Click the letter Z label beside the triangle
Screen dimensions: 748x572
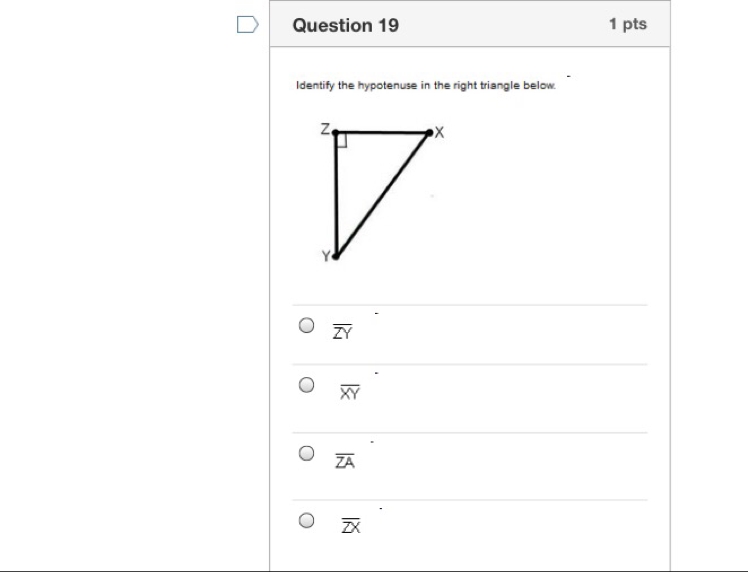click(325, 129)
